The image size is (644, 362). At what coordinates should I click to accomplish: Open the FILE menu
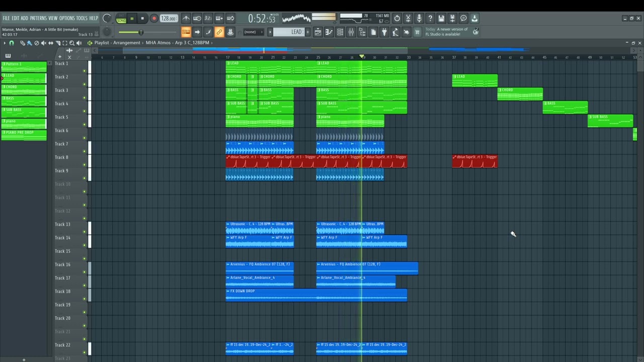(x=6, y=18)
